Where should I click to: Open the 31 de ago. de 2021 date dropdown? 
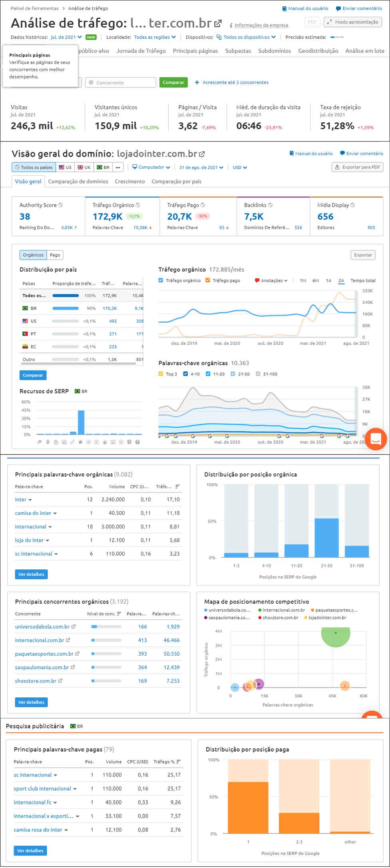pyautogui.click(x=201, y=168)
